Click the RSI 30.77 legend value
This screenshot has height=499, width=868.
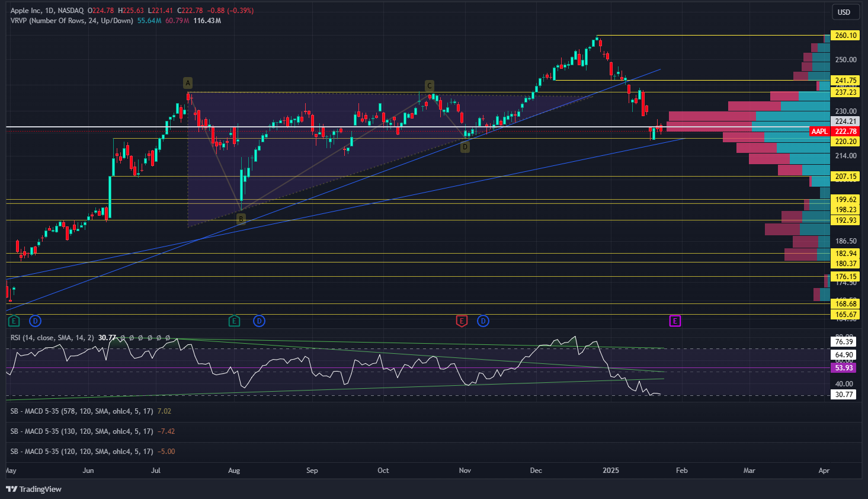point(107,338)
